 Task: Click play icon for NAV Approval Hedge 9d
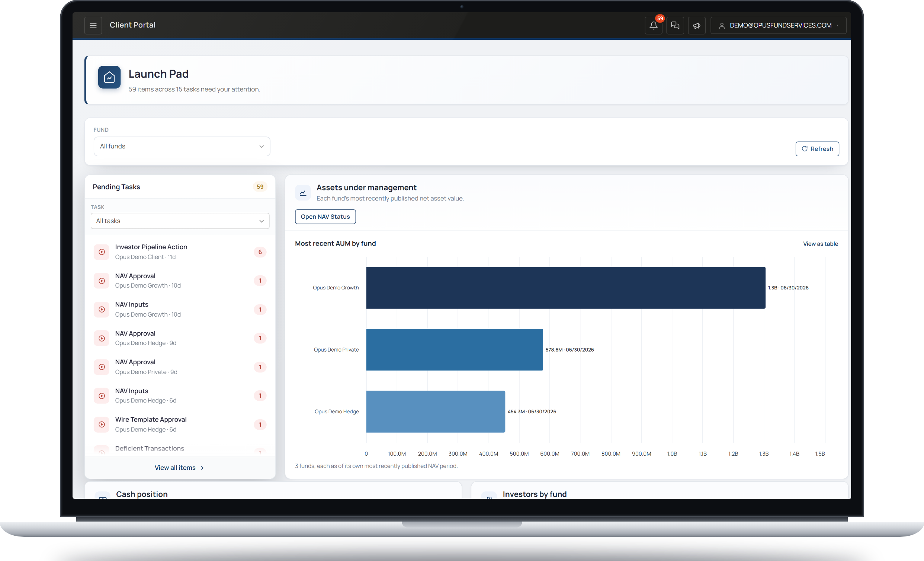pyautogui.click(x=102, y=338)
